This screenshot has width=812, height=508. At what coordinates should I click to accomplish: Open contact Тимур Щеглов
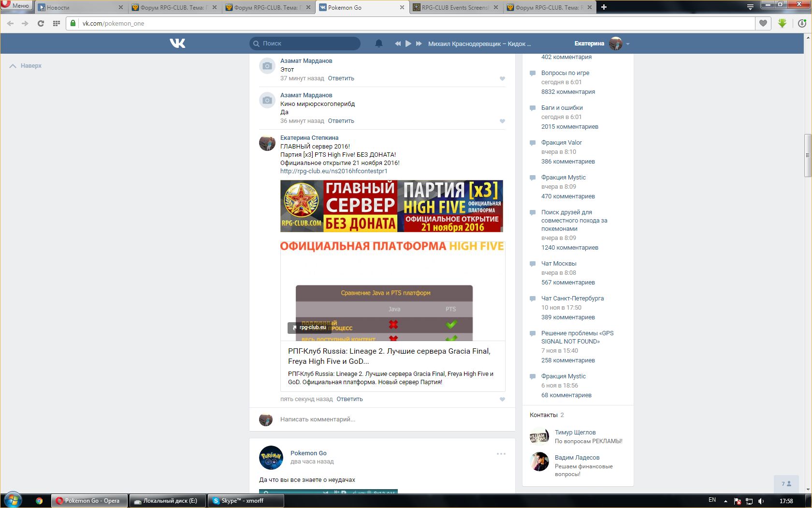[575, 433]
